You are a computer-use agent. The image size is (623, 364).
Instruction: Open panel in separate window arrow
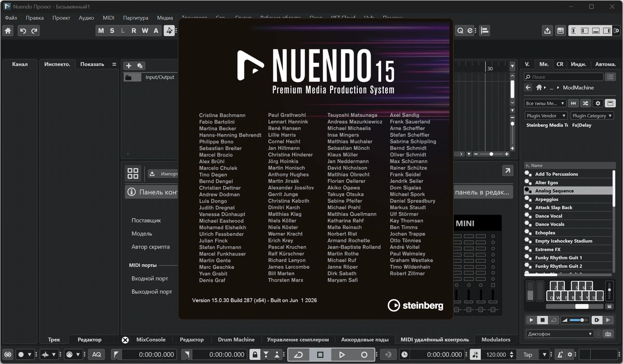507,170
